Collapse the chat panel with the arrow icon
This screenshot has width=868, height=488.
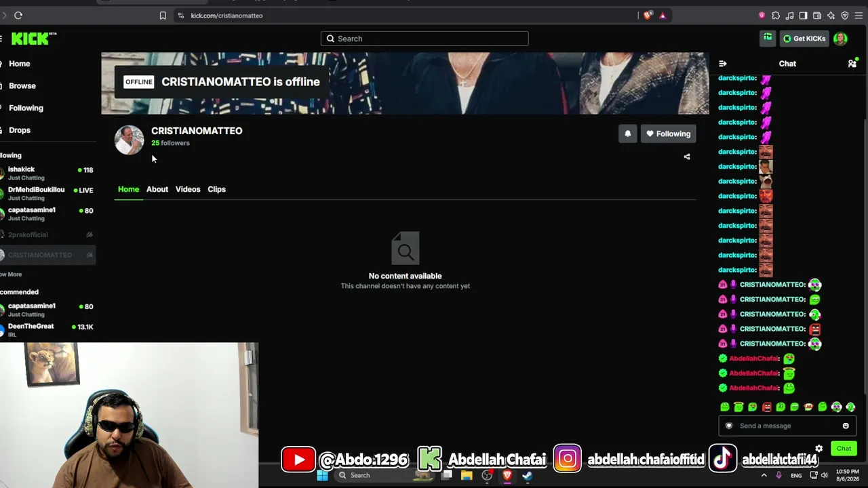(x=723, y=64)
